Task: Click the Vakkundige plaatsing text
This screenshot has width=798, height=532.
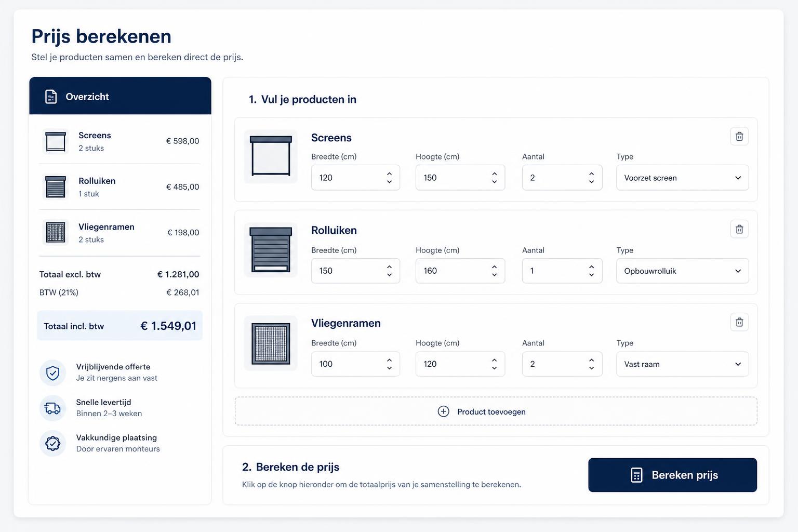Action: point(116,437)
